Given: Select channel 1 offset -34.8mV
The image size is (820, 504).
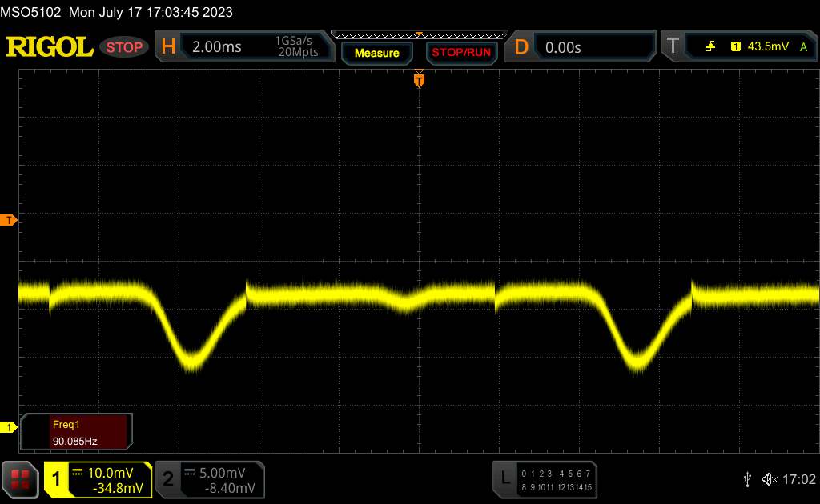Looking at the screenshot, I should (118, 488).
